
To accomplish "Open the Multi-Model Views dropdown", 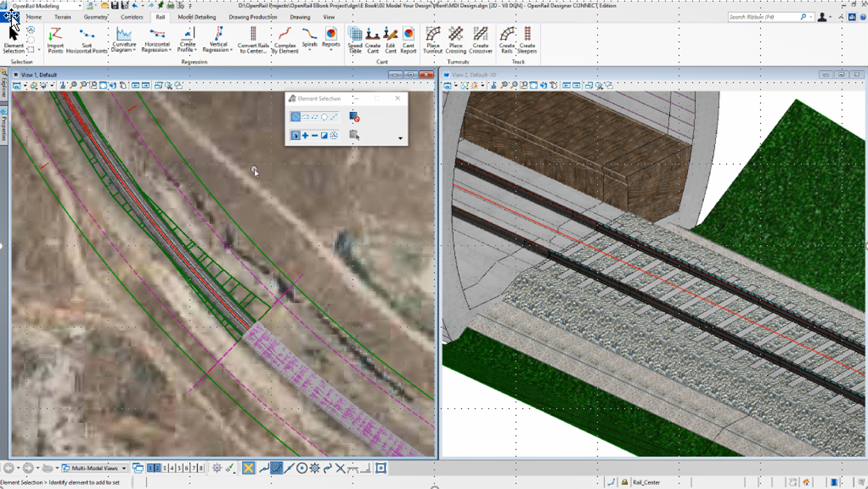I will pyautogui.click(x=124, y=468).
